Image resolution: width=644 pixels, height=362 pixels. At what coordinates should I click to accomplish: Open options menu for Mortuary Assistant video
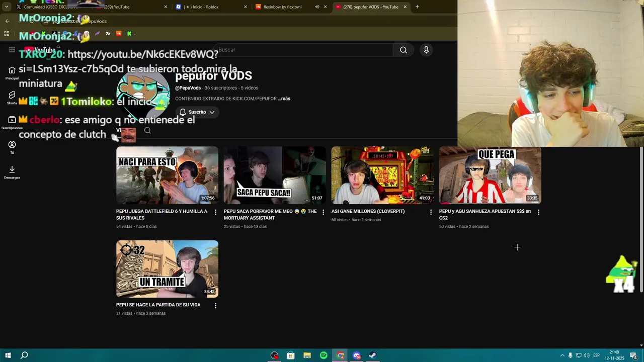tap(324, 213)
